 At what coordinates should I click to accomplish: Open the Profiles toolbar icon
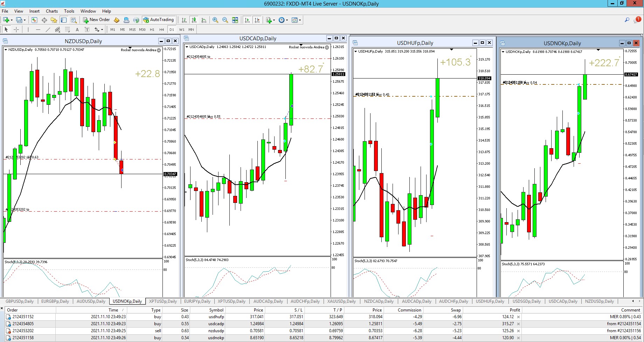coord(19,20)
